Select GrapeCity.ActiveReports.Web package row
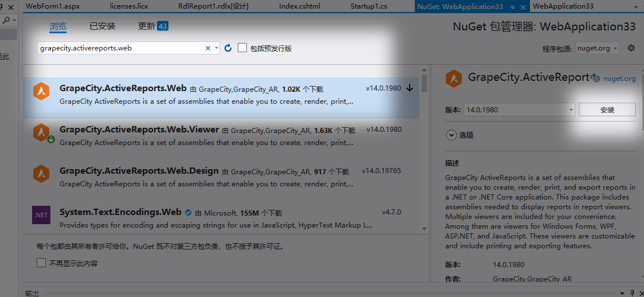The height and width of the screenshot is (297, 644). (221, 98)
